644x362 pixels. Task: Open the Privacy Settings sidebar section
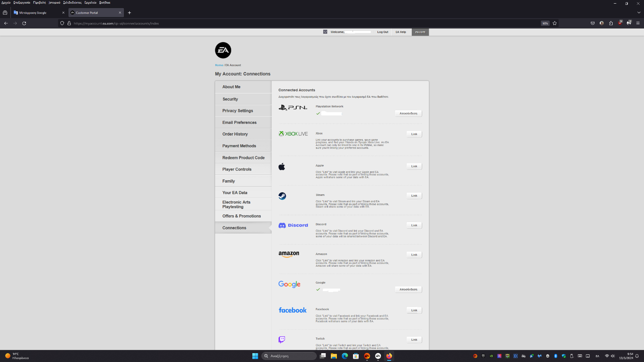pyautogui.click(x=243, y=111)
